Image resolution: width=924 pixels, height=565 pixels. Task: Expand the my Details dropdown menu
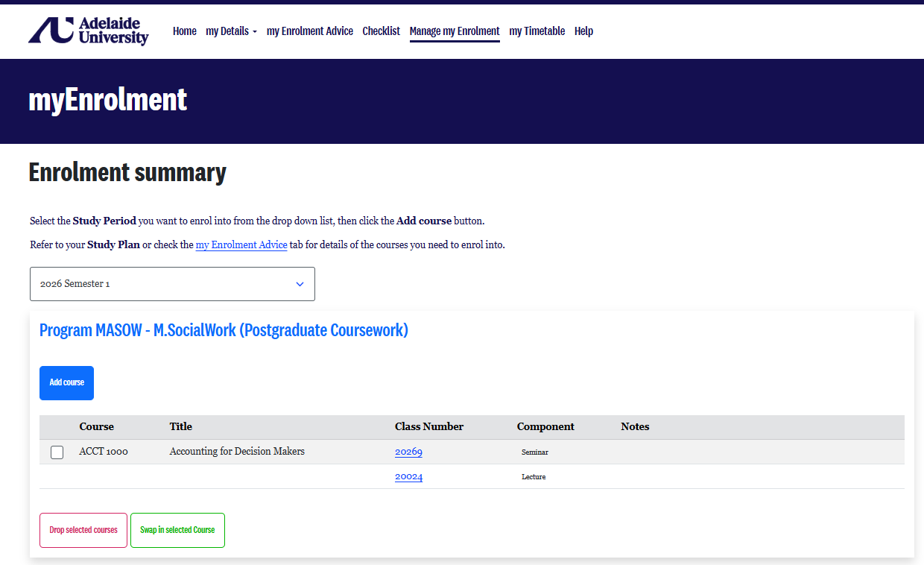231,31
